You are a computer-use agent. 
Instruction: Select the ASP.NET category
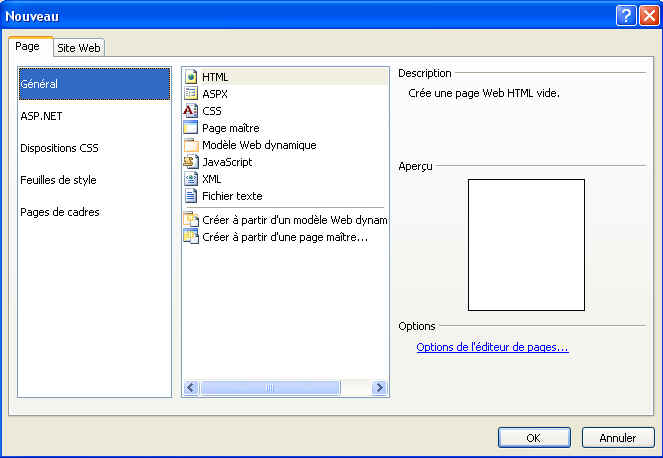94,116
